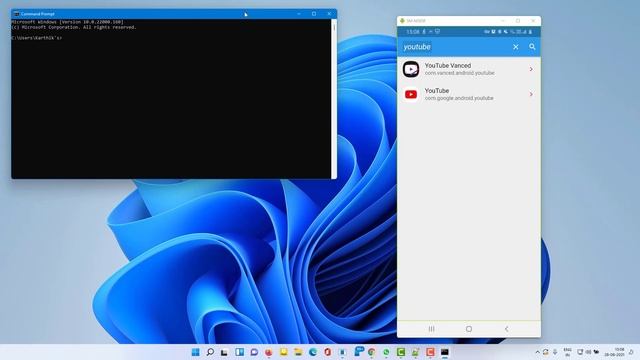This screenshot has height=360, width=640.
Task: Click the Command Prompt title bar icon
Action: pyautogui.click(x=16, y=14)
